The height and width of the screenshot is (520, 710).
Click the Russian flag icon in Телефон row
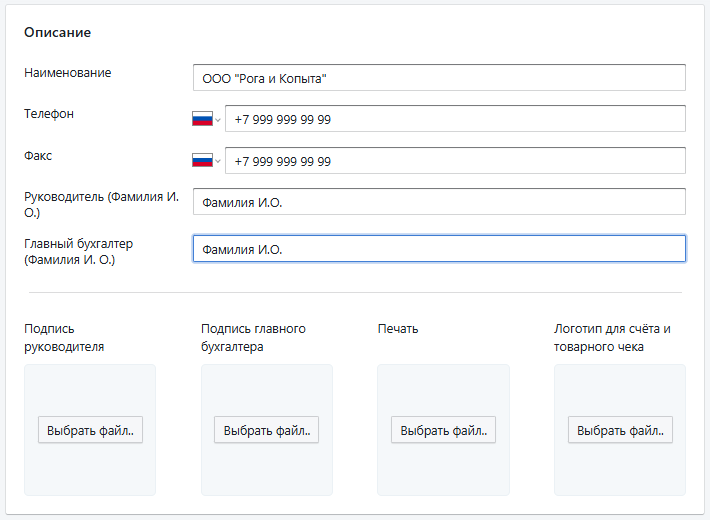pos(202,119)
